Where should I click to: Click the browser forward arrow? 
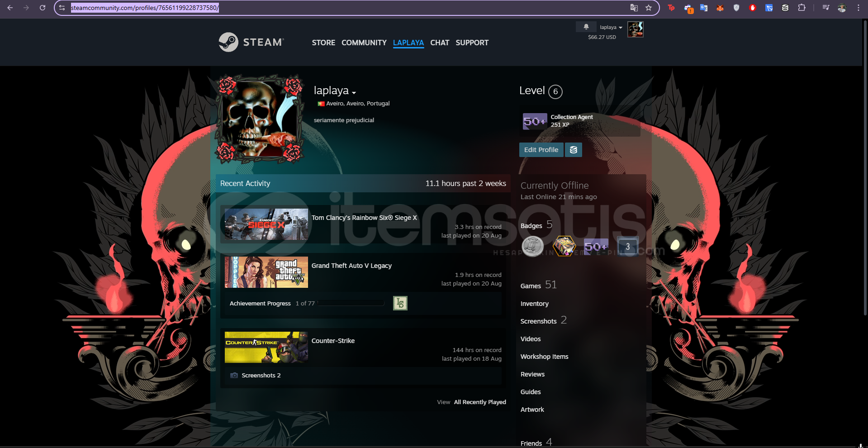point(26,8)
